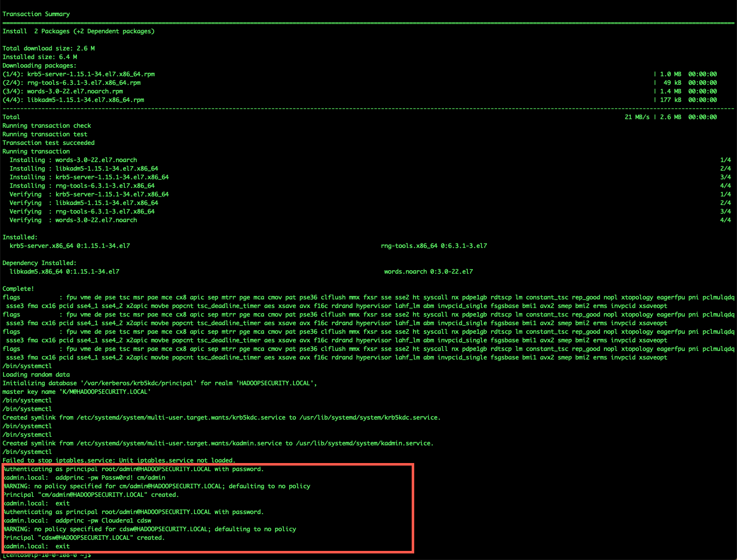737x560 pixels.
Task: Click the 'Downloading packages:' line
Action: click(x=39, y=66)
